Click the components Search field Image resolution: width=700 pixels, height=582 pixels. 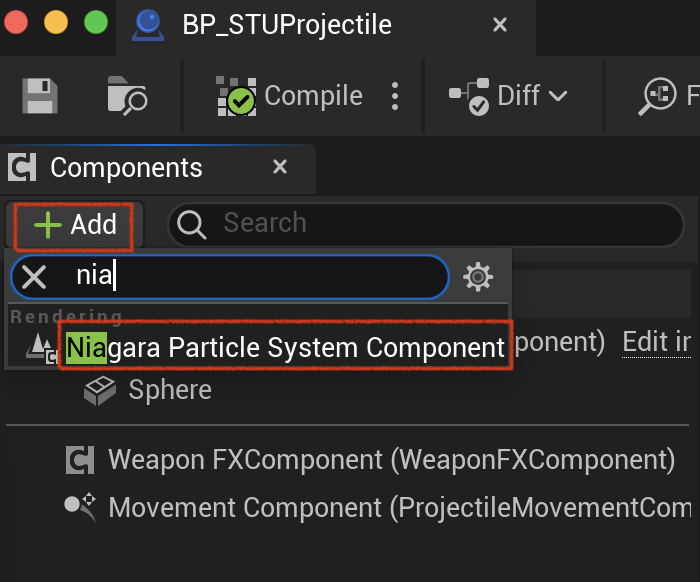[x=426, y=224]
